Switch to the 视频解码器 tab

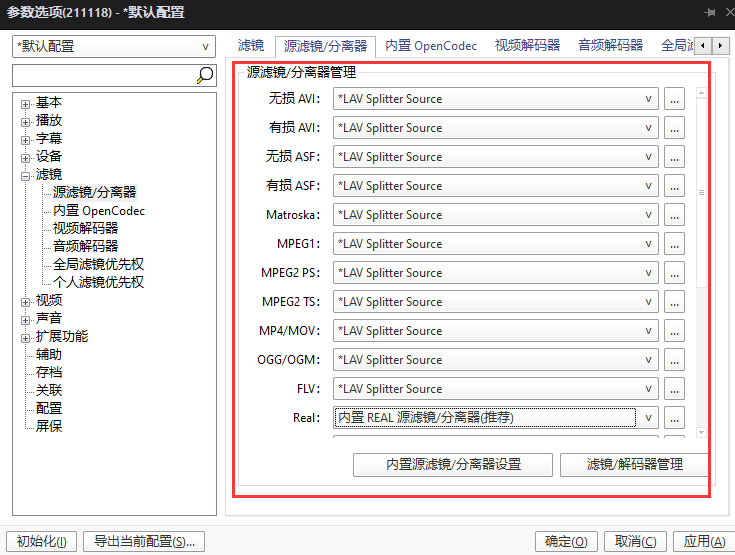click(527, 45)
